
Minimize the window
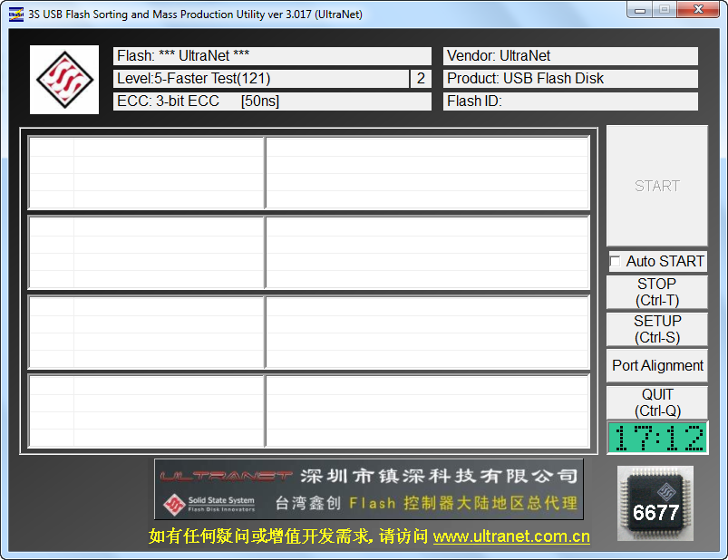tap(640, 10)
